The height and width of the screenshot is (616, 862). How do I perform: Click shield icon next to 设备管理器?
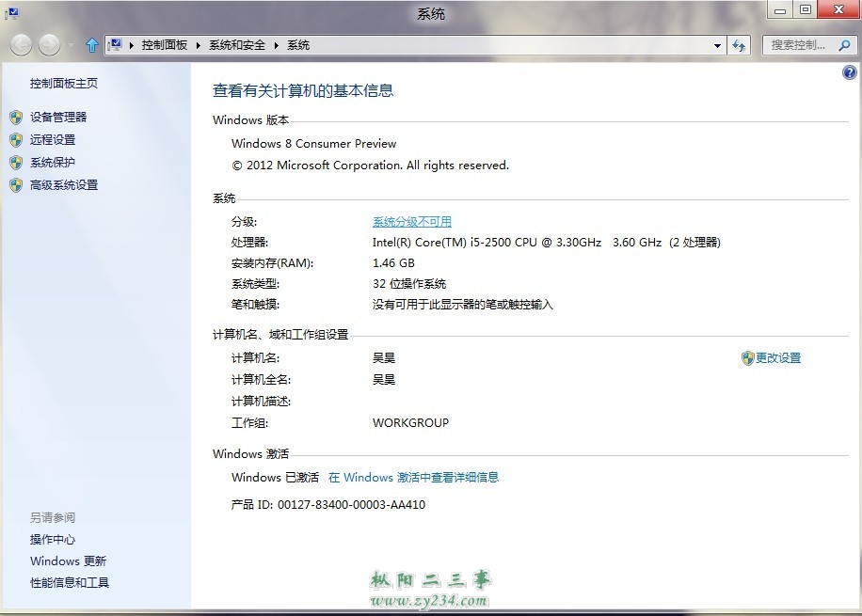coord(16,117)
